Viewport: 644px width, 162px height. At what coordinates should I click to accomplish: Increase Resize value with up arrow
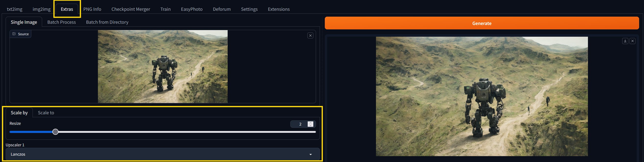point(311,123)
